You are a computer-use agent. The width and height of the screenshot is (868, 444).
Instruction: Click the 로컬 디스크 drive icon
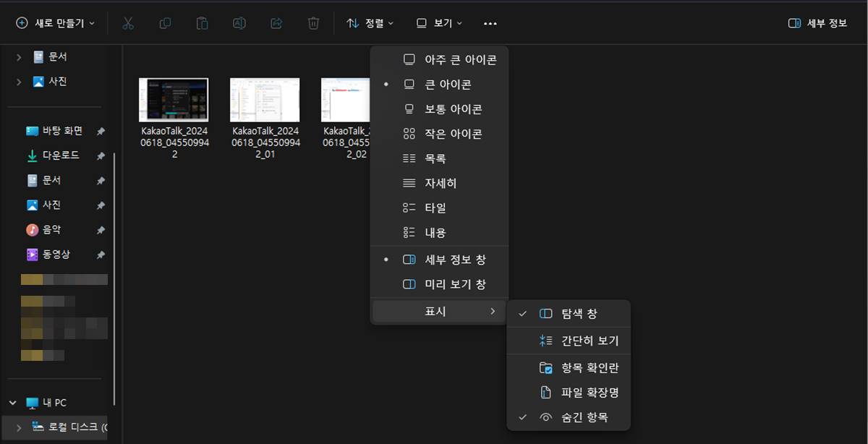[38, 427]
